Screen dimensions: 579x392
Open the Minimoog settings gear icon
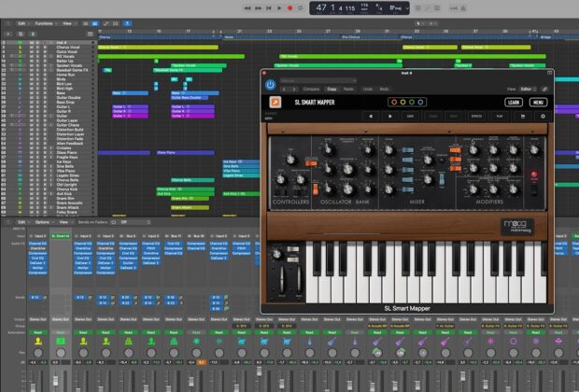pos(543,116)
